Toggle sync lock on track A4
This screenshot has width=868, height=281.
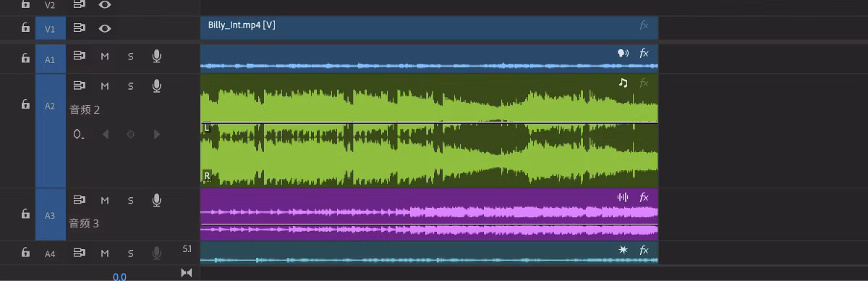pyautogui.click(x=80, y=253)
